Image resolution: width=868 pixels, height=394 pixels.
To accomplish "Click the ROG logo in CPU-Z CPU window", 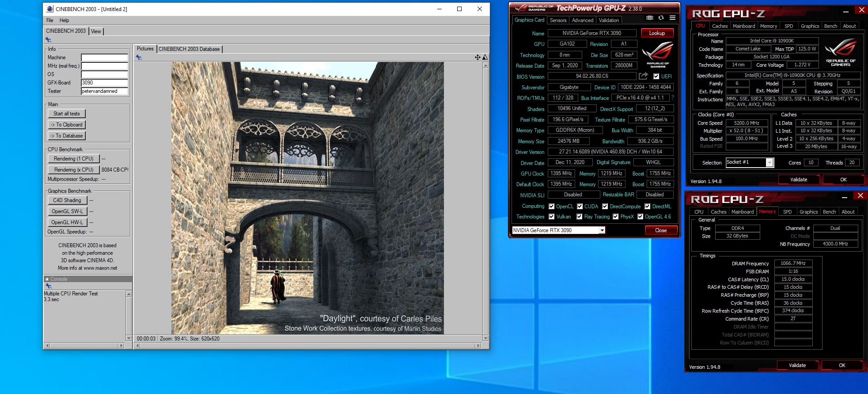I will (841, 52).
